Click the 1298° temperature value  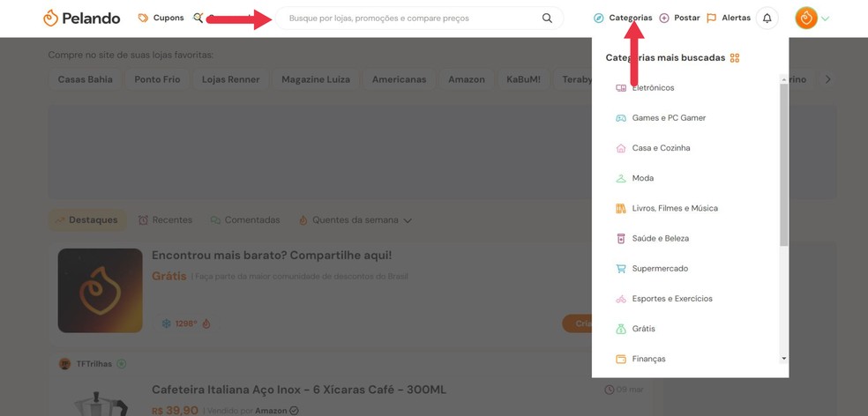186,323
